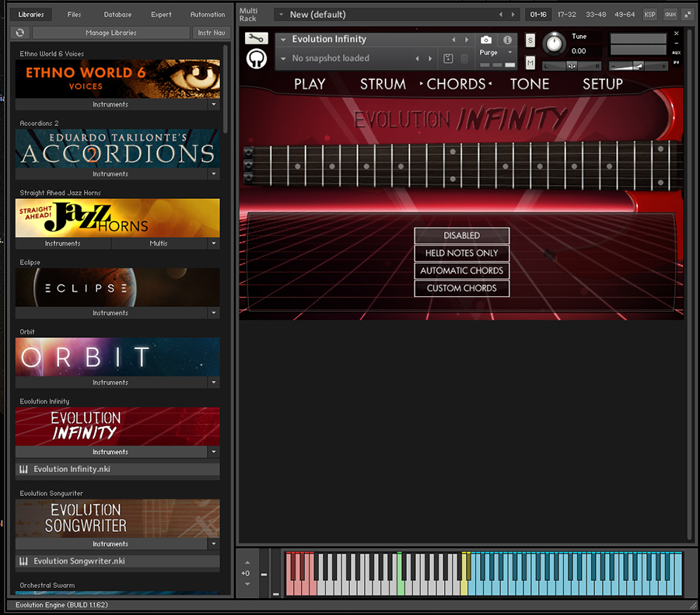Remove the Evolution Infinity instrument with the X

pos(677,33)
